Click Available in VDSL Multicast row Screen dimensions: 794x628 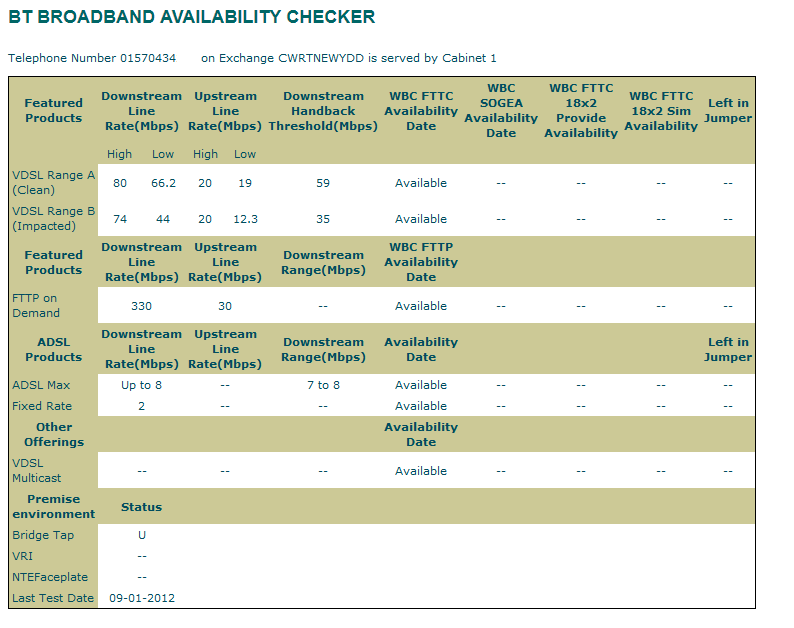(421, 471)
